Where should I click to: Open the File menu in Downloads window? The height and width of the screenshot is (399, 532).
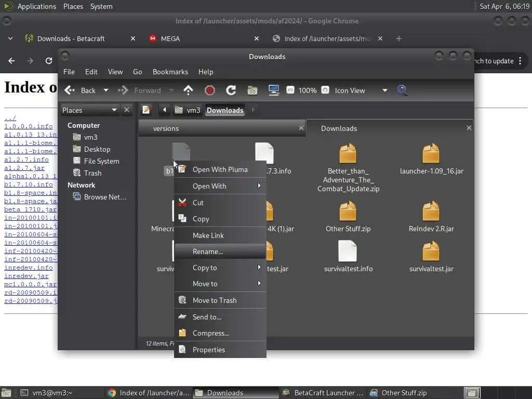tap(69, 72)
